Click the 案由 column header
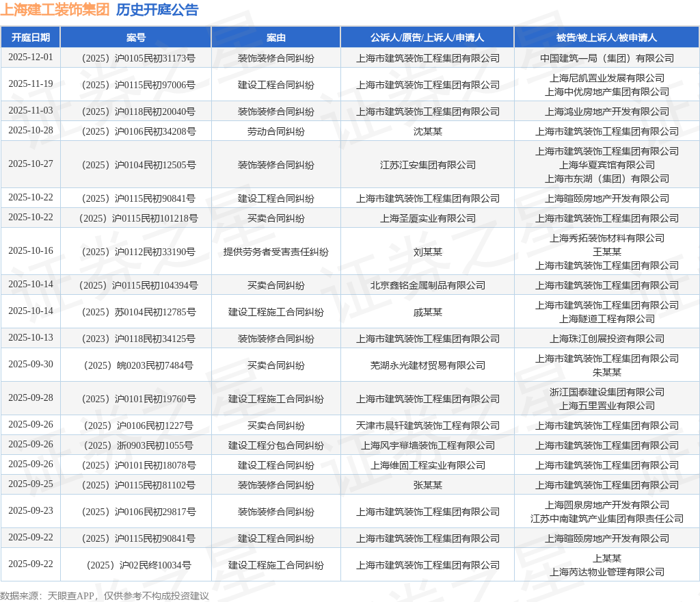 276,38
